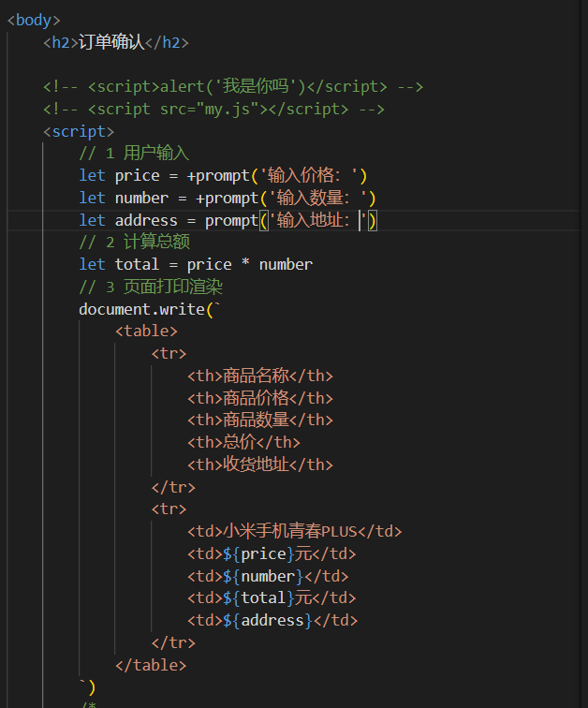Select the h2 heading text 订单确认
This screenshot has width=588, height=708.
pyautogui.click(x=111, y=42)
